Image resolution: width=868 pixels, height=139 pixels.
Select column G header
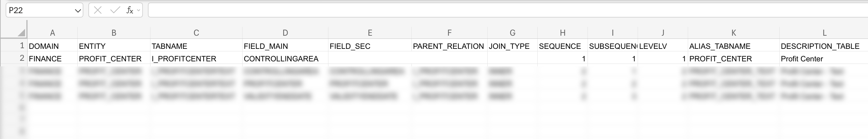point(512,33)
